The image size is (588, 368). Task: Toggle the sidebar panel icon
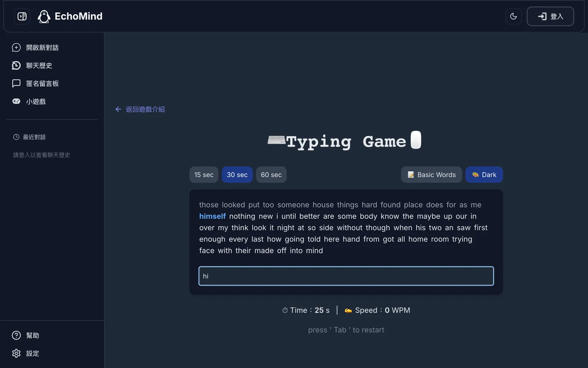pyautogui.click(x=22, y=16)
